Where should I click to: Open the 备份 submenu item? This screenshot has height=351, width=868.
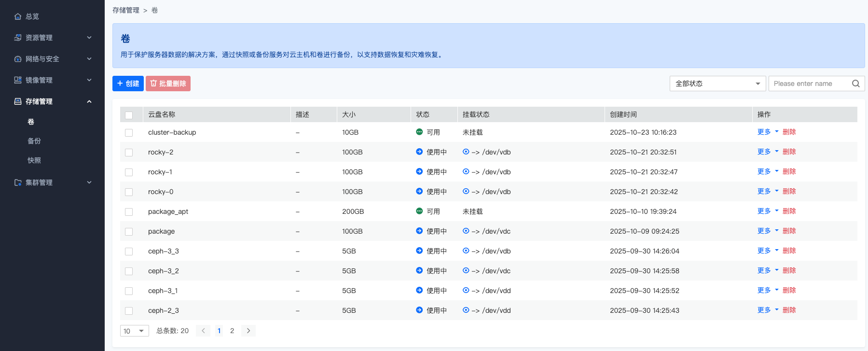(x=34, y=141)
